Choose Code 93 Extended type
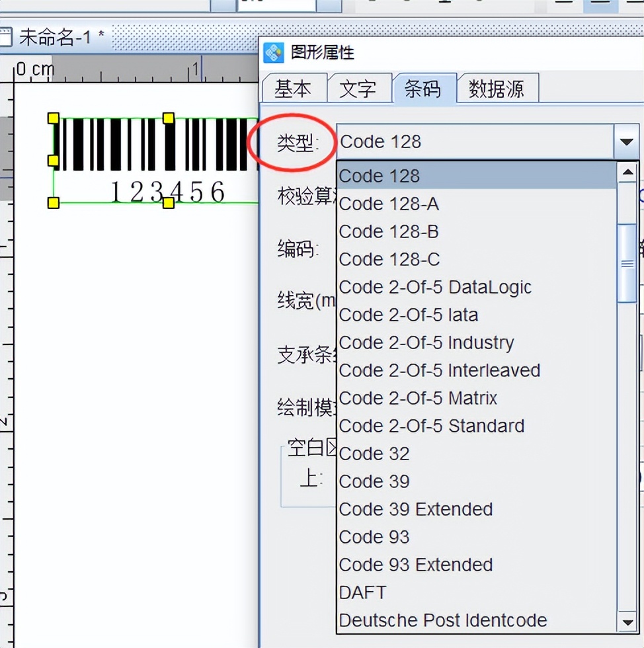644x648 pixels. click(x=477, y=565)
